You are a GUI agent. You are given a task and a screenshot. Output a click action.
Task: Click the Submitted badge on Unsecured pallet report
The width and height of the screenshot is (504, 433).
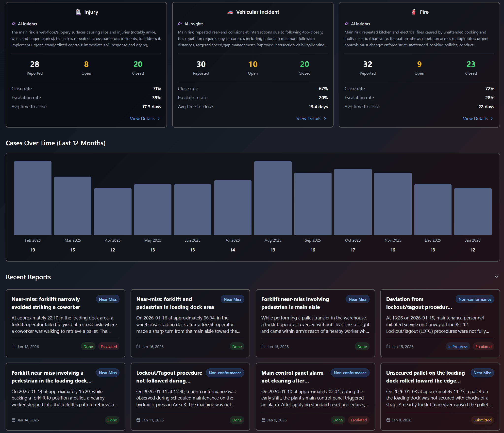[x=482, y=420]
